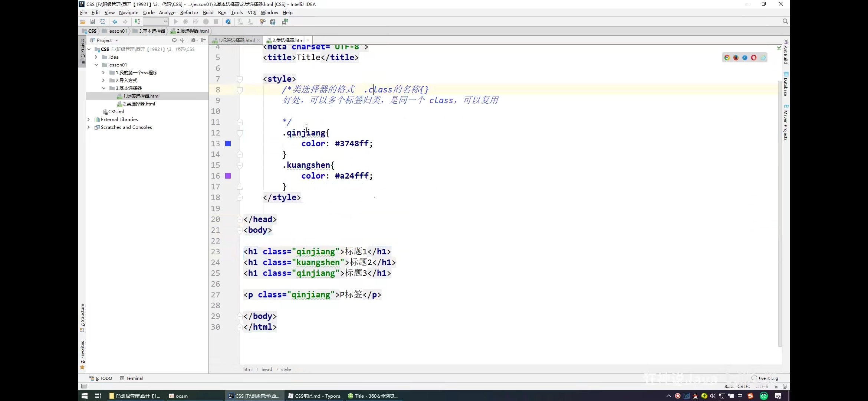The height and width of the screenshot is (401, 868).
Task: Toggle fold on .qinjiang rule
Action: pyautogui.click(x=240, y=133)
